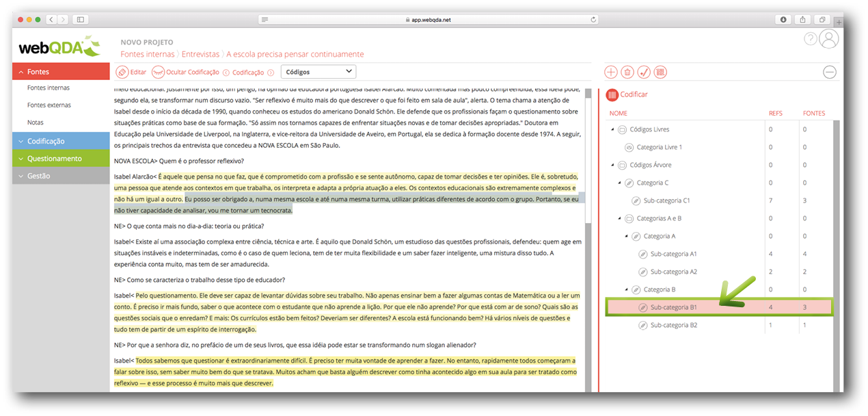Image resolution: width=868 pixels, height=416 pixels.
Task: Click the Safari share icon
Action: pyautogui.click(x=804, y=19)
